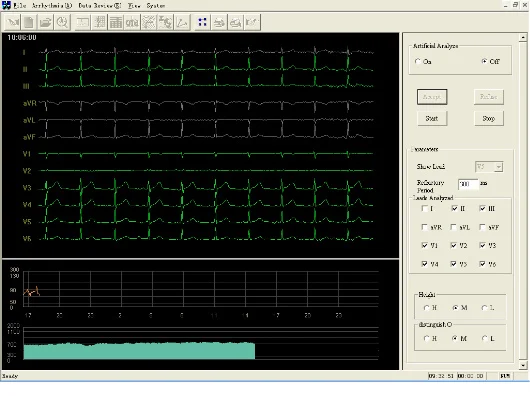Image resolution: width=530 pixels, height=396 pixels.
Task: Click the teal RR interval histogram area
Action: (139, 351)
